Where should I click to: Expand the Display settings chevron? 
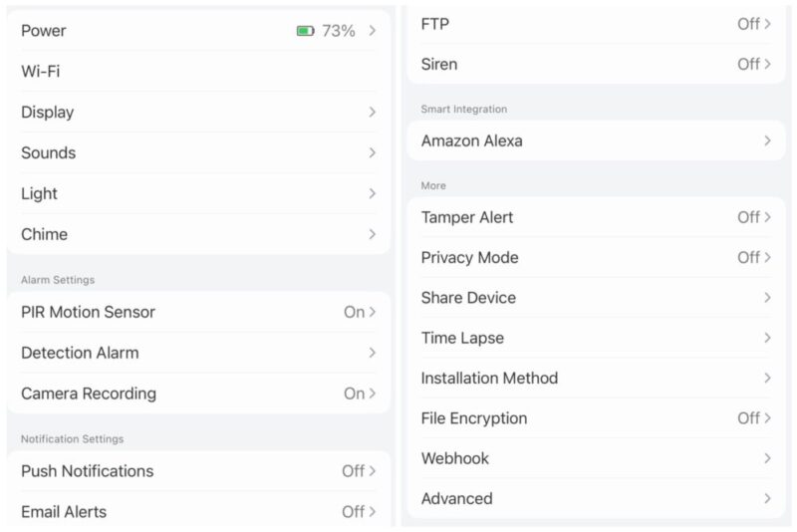click(x=372, y=112)
